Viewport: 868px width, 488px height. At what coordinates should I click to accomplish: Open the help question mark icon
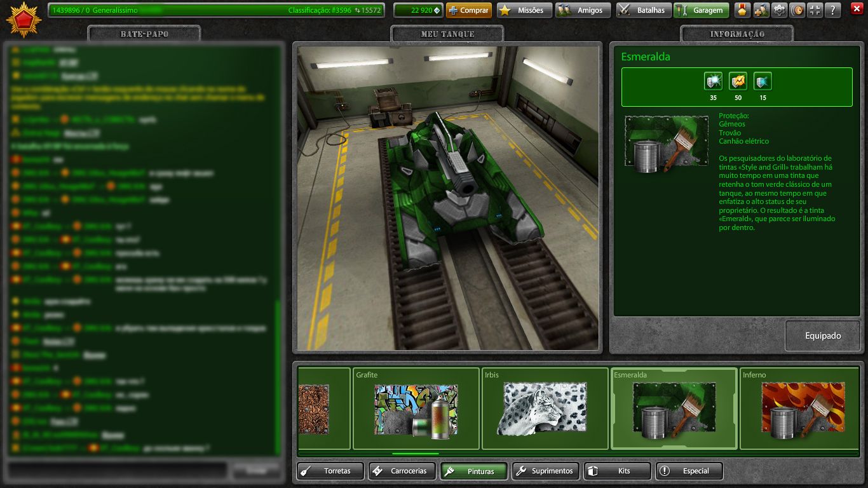pos(833,10)
